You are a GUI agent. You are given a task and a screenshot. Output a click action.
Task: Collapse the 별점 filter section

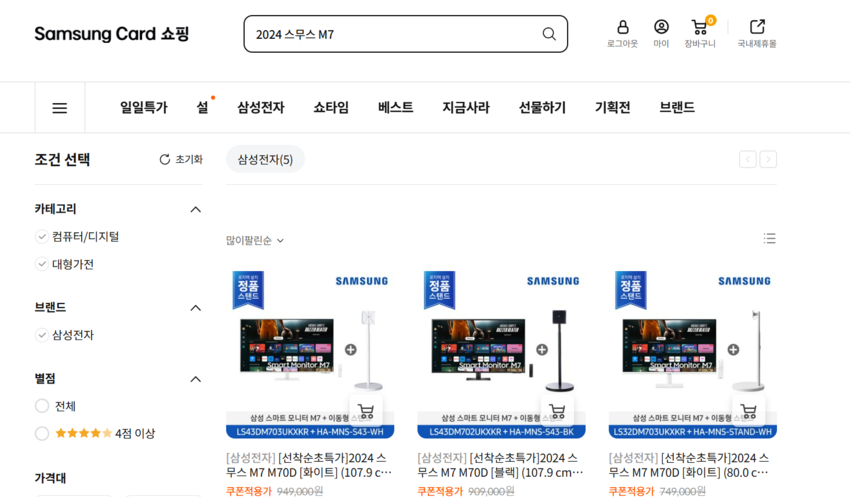pos(196,379)
